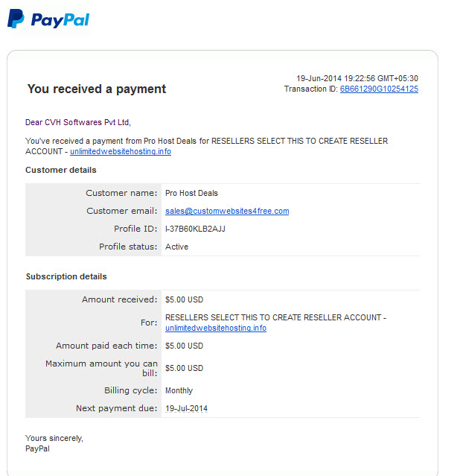Click the next payment date 19-Jul-2014

click(x=186, y=409)
